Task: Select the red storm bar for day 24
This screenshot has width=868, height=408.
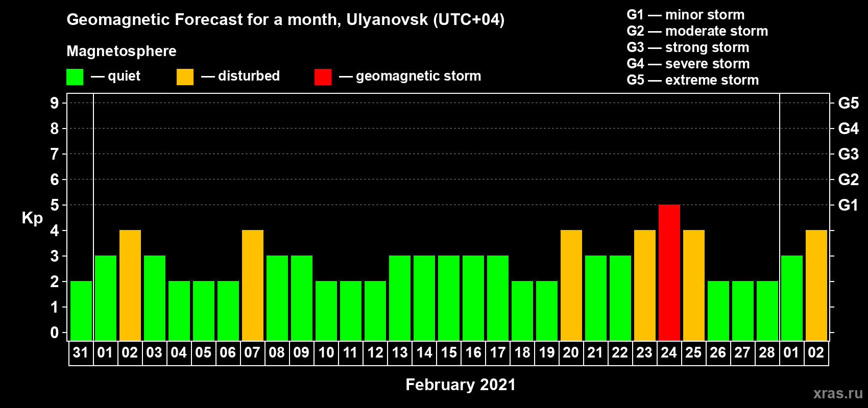Action: [669, 272]
